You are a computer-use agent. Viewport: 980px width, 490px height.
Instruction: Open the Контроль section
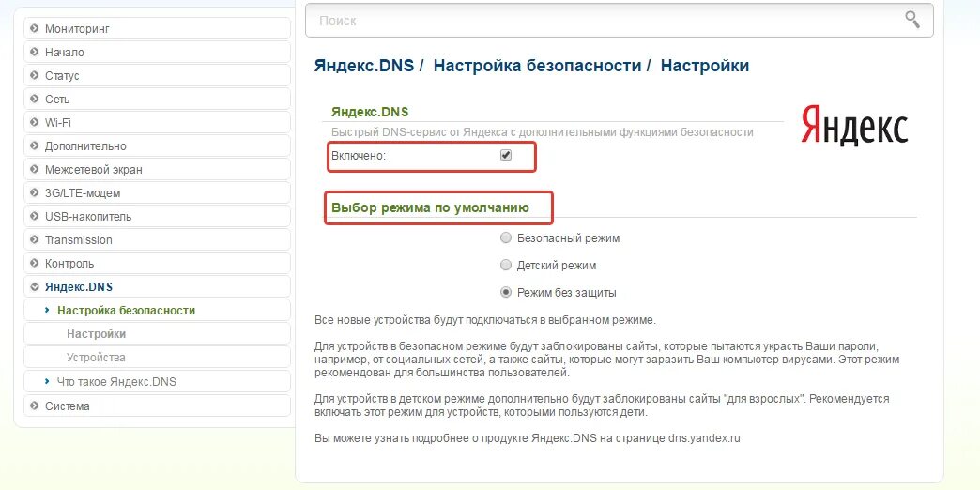[157, 263]
